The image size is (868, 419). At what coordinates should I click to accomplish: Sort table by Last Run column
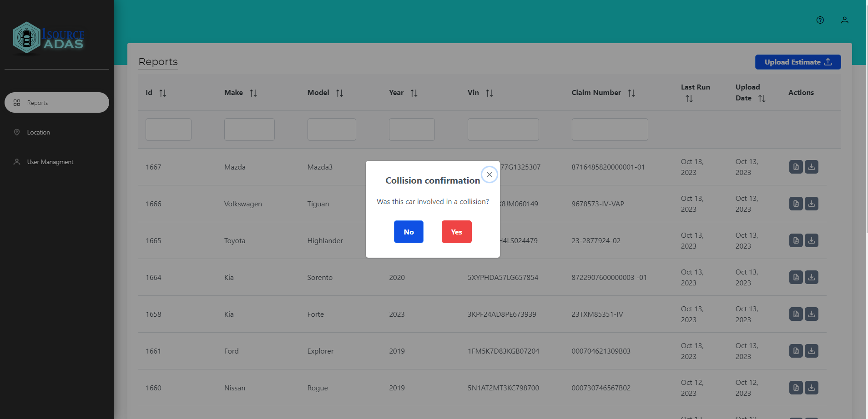coord(689,99)
